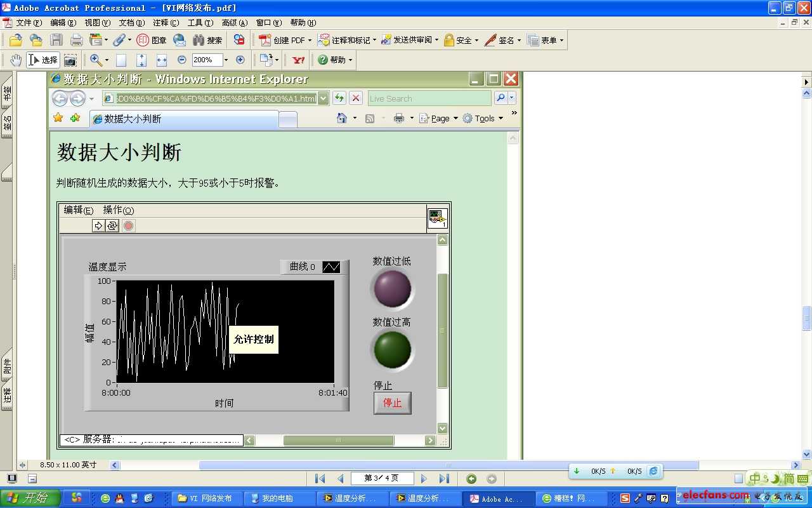The image size is (812, 508).
Task: Click the Fit Width icon
Action: [x=162, y=60]
